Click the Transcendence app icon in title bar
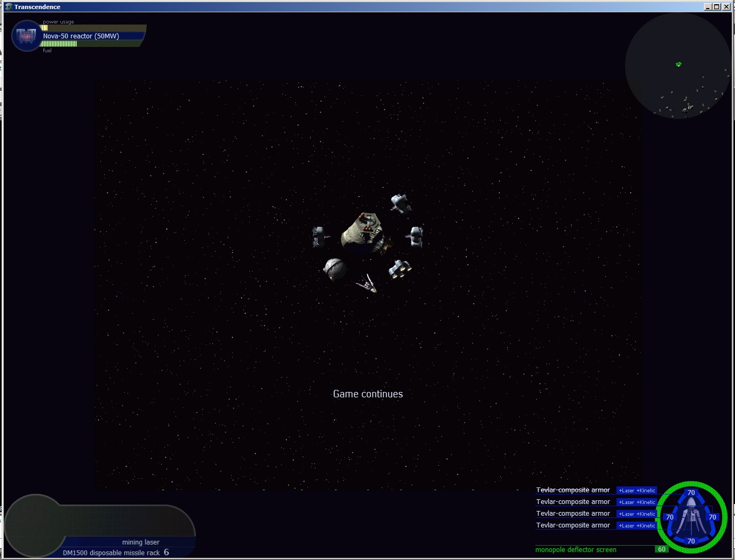This screenshot has width=735, height=560. point(9,7)
